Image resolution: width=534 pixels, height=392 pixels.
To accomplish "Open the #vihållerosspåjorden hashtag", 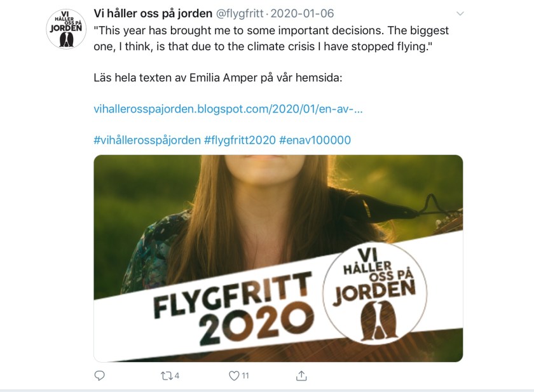I will point(147,140).
